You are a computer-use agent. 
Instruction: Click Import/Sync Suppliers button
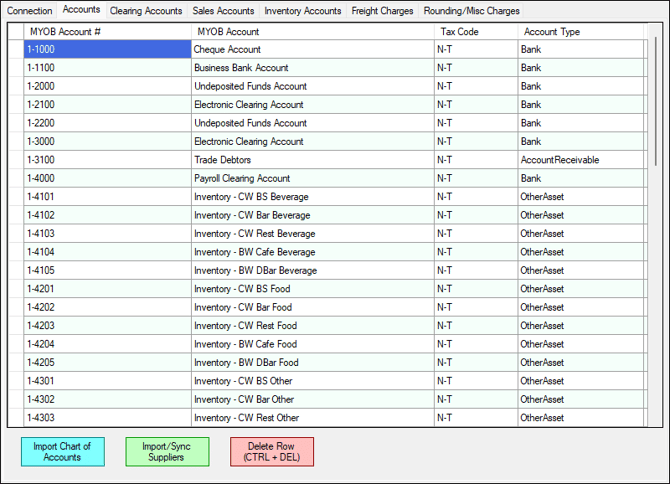tap(167, 452)
